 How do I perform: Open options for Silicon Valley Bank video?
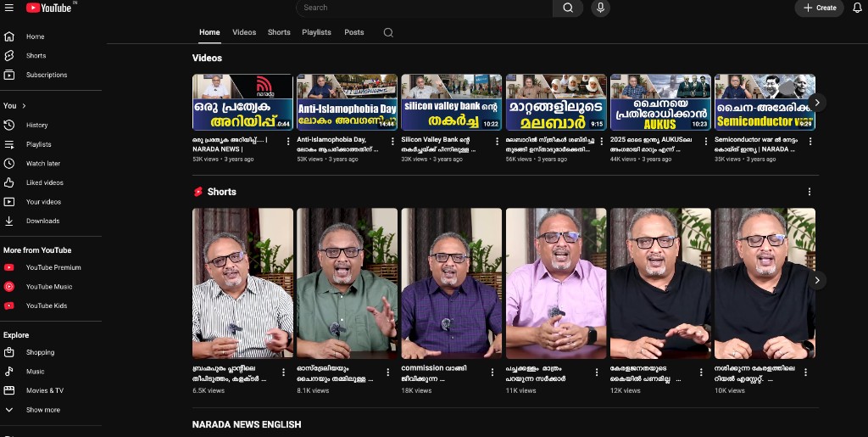pos(497,141)
